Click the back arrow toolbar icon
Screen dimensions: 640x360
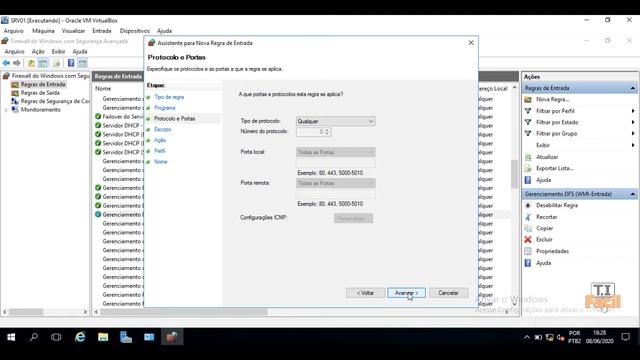6,63
